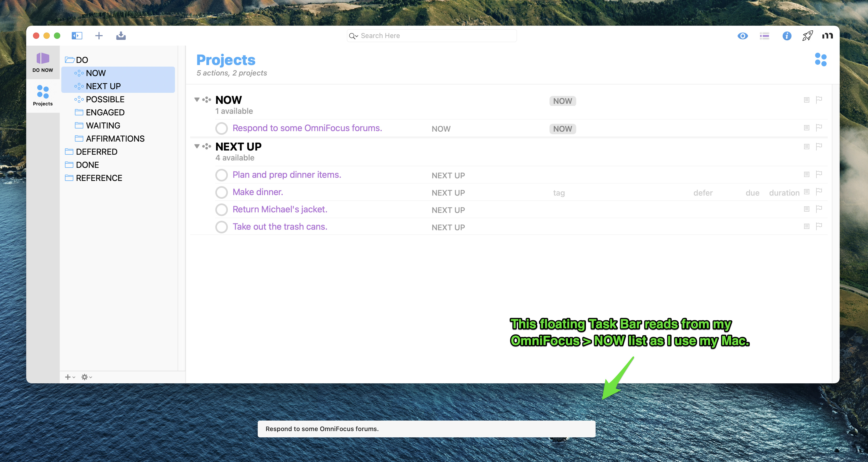This screenshot has height=462, width=868.
Task: Click the 'Take out the trash cans.' title
Action: coord(280,227)
